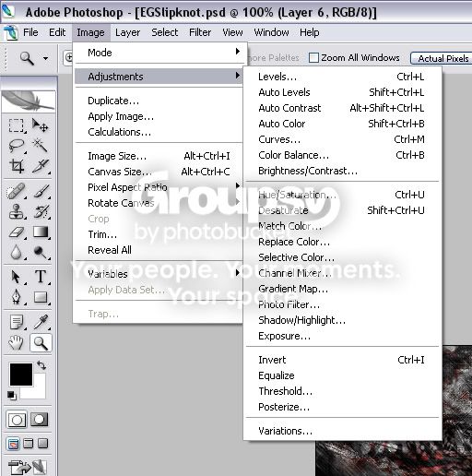472x476 pixels.
Task: Choose Curves adjustment
Action: [x=342, y=139]
